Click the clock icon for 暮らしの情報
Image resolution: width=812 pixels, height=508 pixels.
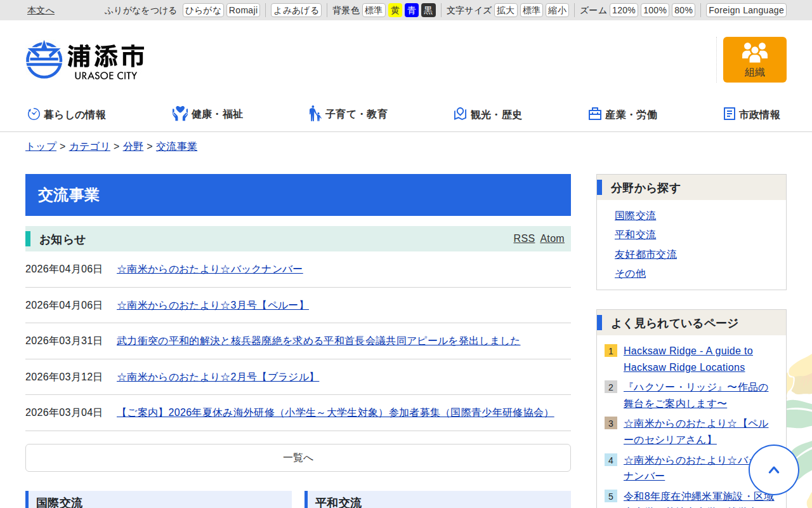(34, 114)
